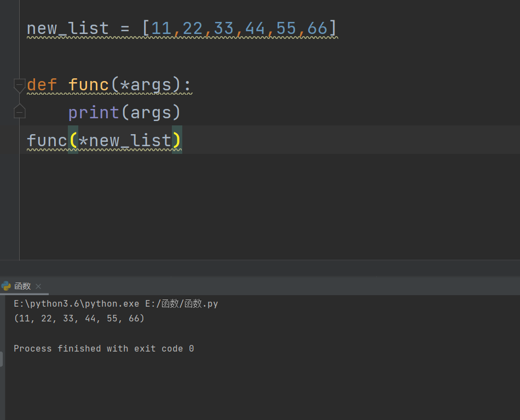The height and width of the screenshot is (420, 520).
Task: Click the printed tuple output line
Action: 79,318
